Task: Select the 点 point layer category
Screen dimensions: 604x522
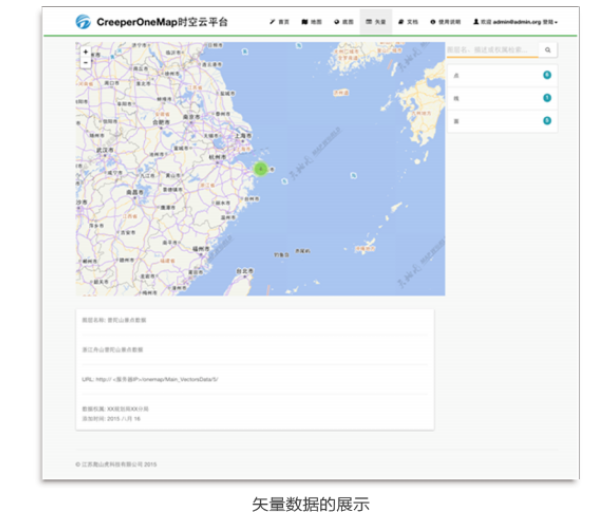Action: click(490, 75)
